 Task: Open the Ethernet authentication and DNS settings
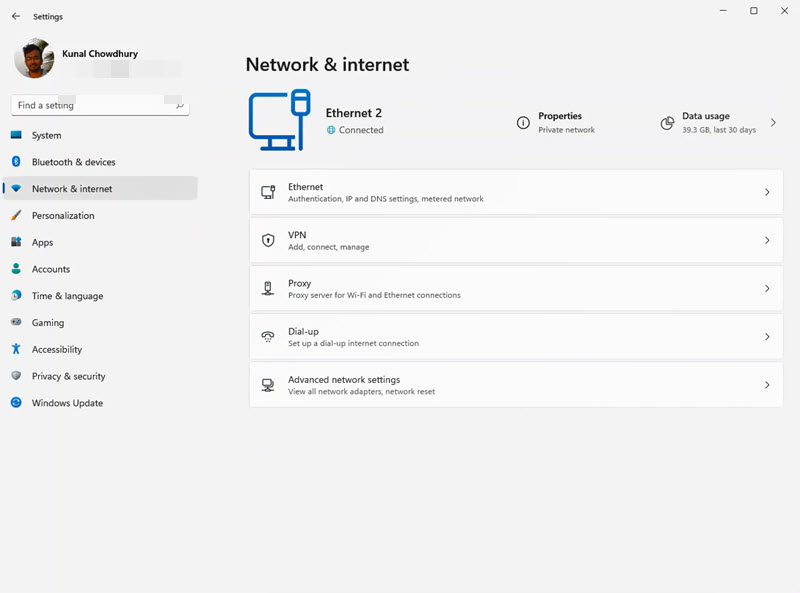point(516,192)
